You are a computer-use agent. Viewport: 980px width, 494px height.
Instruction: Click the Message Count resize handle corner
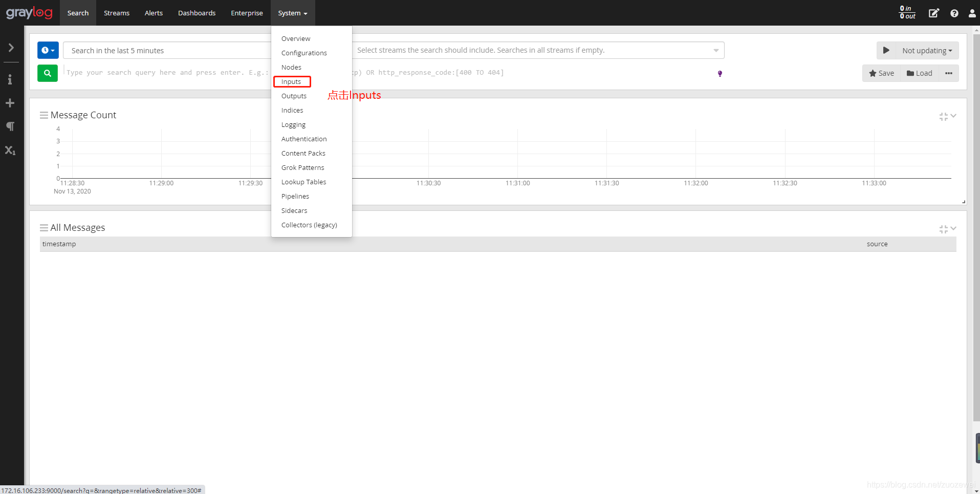[964, 202]
